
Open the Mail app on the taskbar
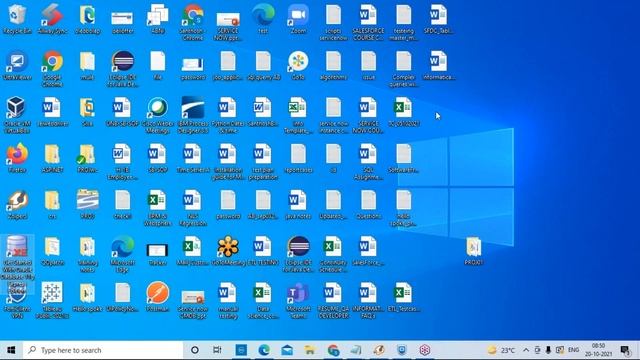point(287,350)
